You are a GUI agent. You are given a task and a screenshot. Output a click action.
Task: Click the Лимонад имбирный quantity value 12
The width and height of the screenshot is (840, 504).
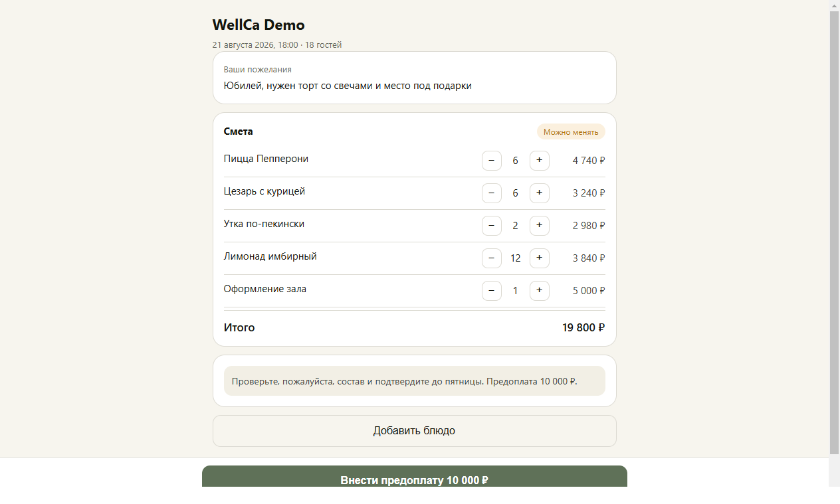[x=516, y=258]
